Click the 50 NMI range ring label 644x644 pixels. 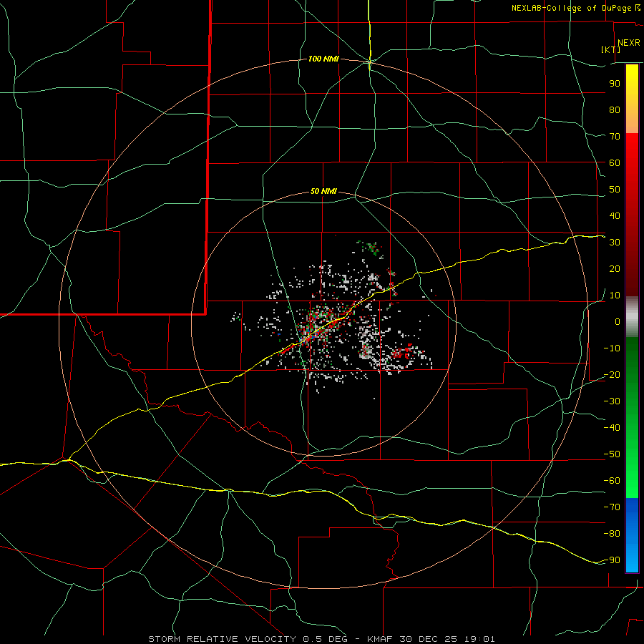tap(323, 191)
